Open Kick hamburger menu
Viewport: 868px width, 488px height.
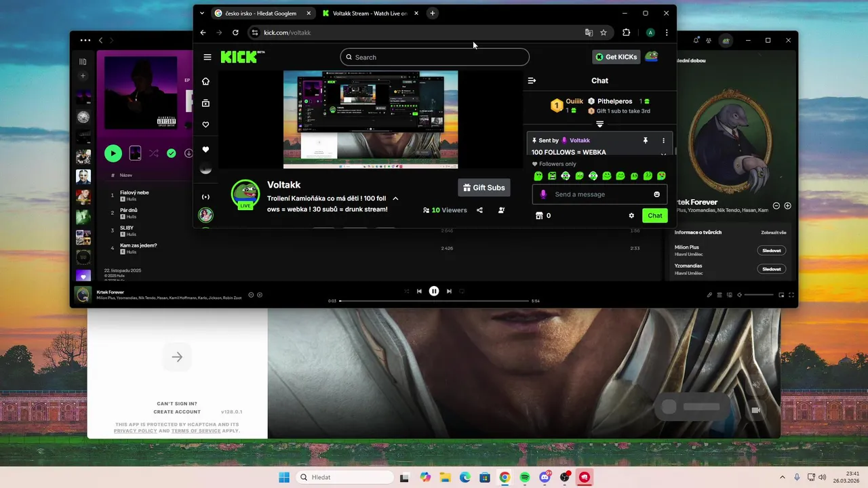click(x=207, y=57)
